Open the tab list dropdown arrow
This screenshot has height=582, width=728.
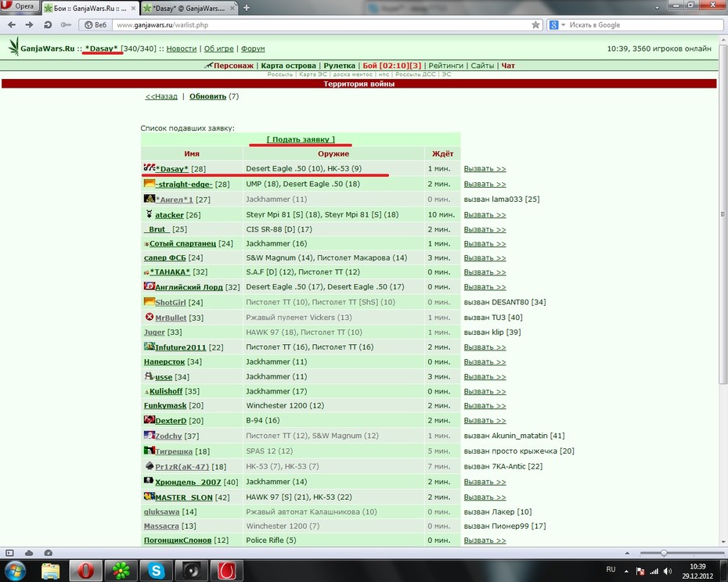[657, 8]
